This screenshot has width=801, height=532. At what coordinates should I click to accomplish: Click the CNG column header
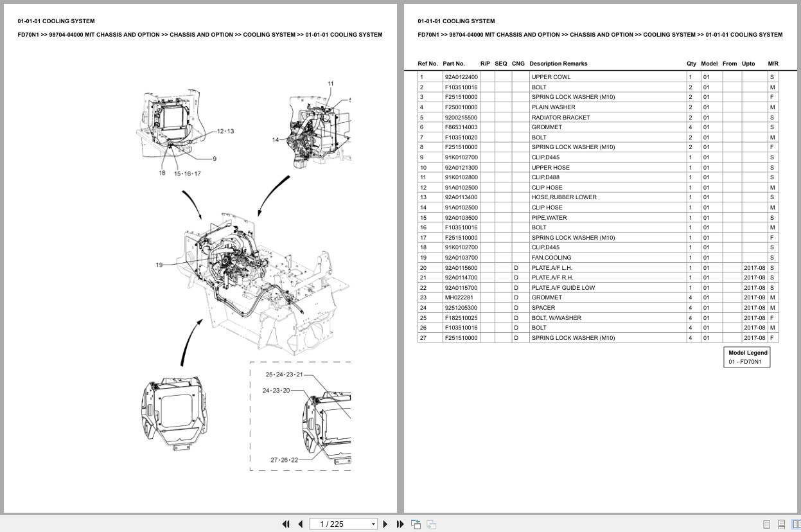pyautogui.click(x=518, y=64)
